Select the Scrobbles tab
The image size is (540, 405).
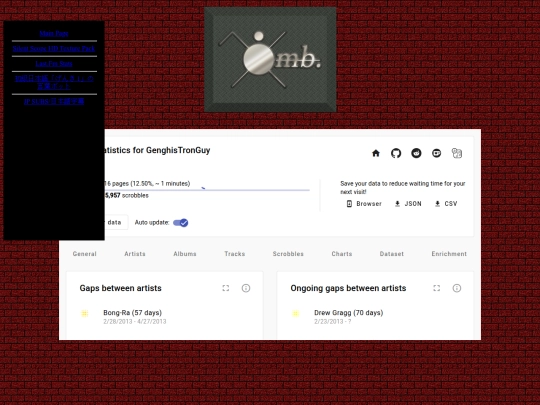(288, 254)
